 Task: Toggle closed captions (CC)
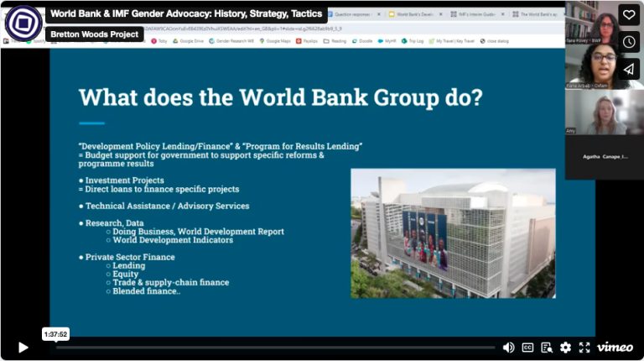pos(527,348)
